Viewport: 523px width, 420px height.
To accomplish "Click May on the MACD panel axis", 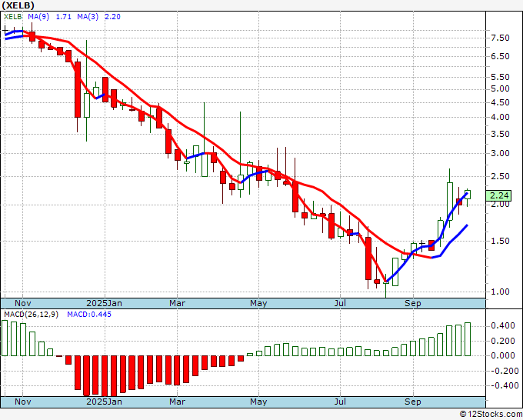I will pyautogui.click(x=258, y=402).
